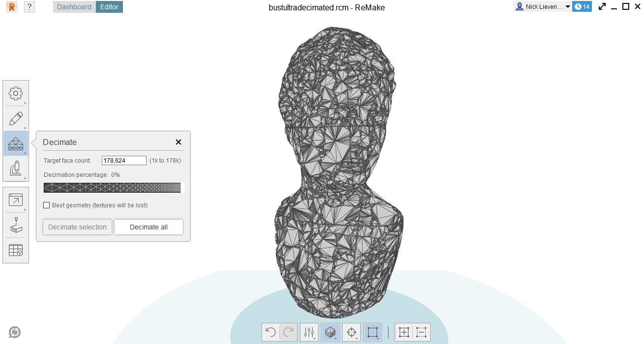
Task: Enable Best geometry checkbox
Action: [47, 205]
